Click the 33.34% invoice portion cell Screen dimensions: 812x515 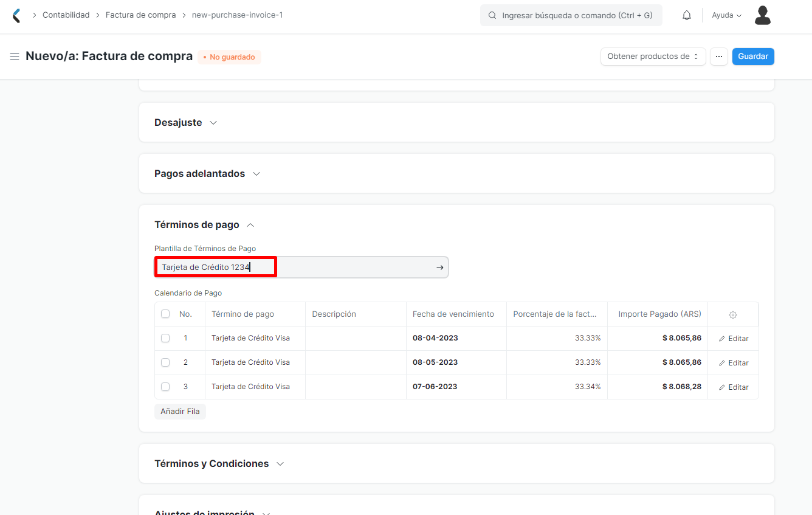[557, 387]
